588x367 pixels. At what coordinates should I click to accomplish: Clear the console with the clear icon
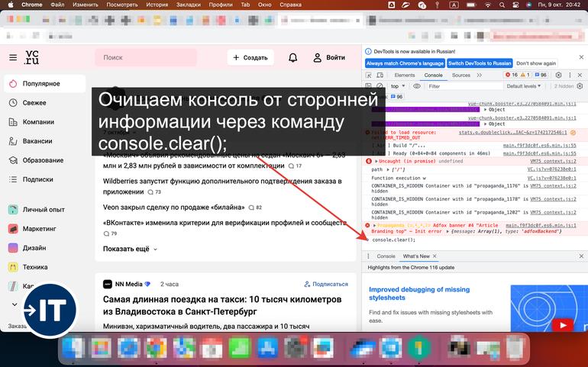380,86
